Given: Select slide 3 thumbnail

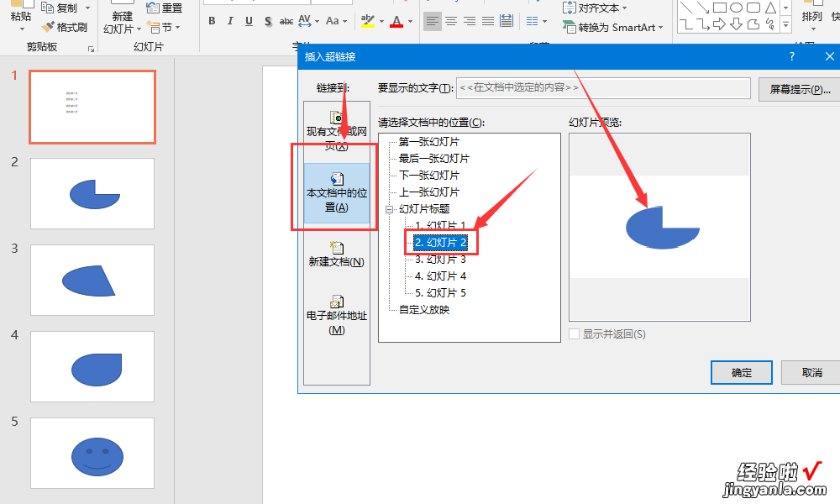Looking at the screenshot, I should [x=92, y=280].
